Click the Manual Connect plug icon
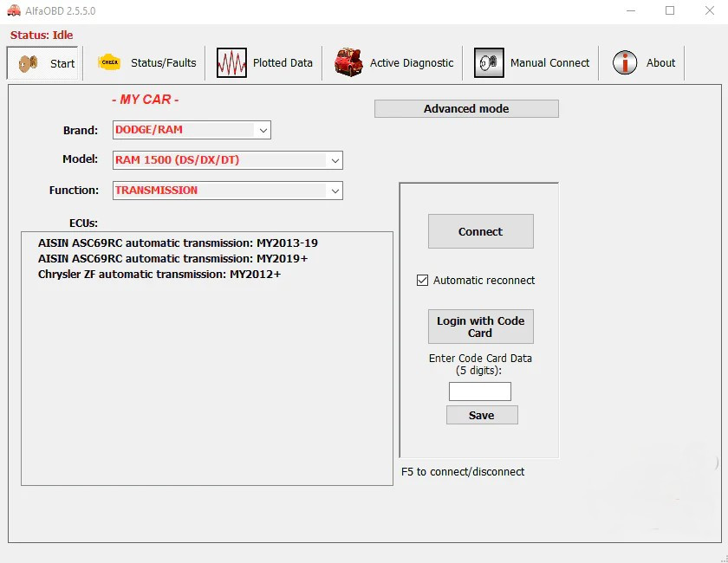Image resolution: width=728 pixels, height=563 pixels. (x=489, y=63)
